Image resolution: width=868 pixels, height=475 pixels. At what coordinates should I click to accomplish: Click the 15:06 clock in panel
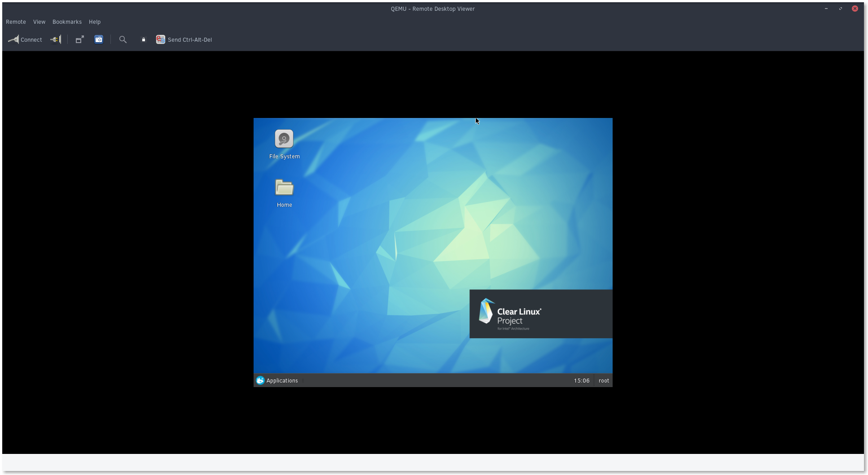click(582, 380)
